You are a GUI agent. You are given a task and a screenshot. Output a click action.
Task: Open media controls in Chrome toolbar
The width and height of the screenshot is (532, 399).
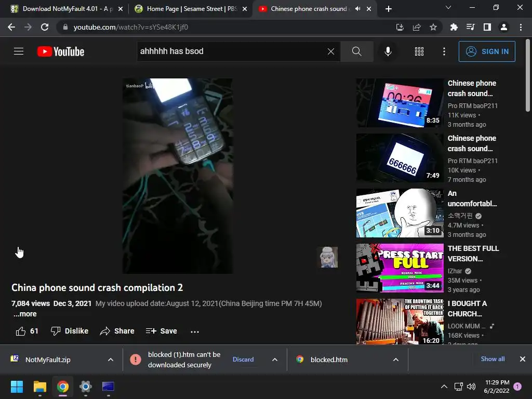(470, 27)
